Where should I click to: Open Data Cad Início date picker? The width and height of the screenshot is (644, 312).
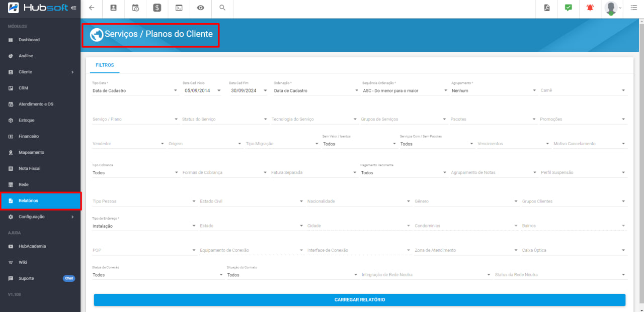203,90
